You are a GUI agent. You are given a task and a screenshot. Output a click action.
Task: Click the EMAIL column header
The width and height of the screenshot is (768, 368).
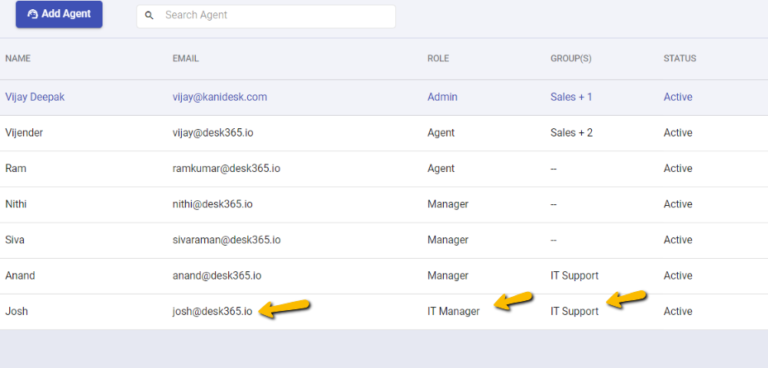tap(186, 58)
